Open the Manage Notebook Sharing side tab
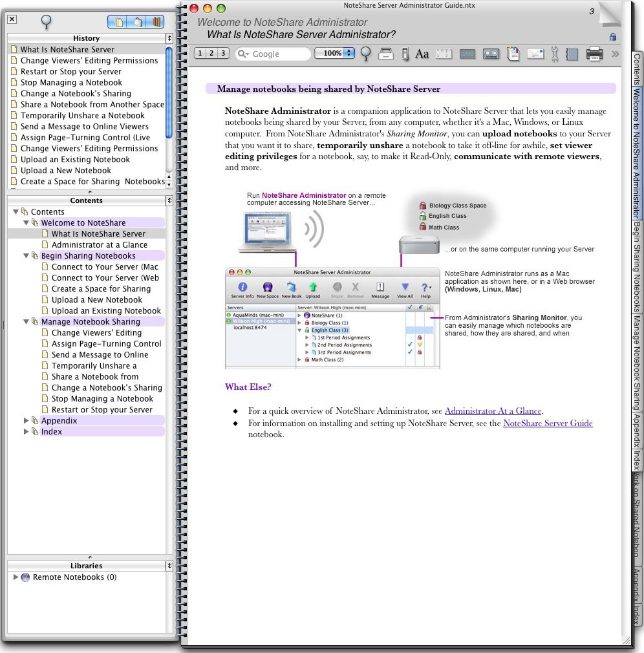The width and height of the screenshot is (644, 653). coord(636,362)
